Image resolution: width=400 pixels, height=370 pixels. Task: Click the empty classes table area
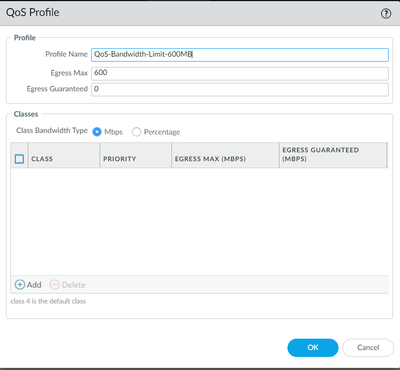(x=199, y=221)
